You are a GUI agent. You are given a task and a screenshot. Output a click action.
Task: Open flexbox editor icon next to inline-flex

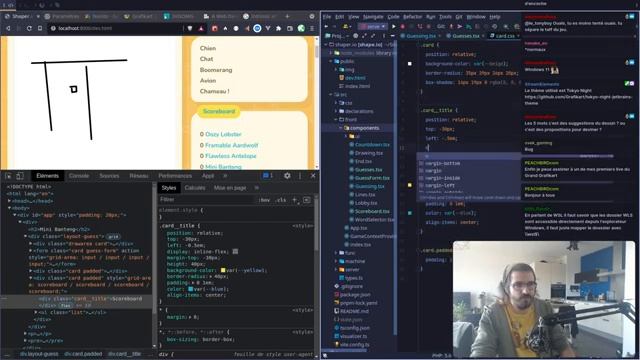click(x=235, y=251)
